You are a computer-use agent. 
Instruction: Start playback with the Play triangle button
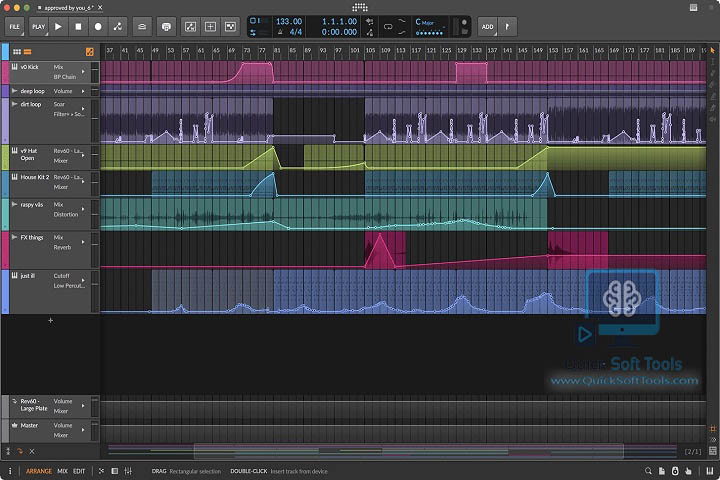click(58, 27)
